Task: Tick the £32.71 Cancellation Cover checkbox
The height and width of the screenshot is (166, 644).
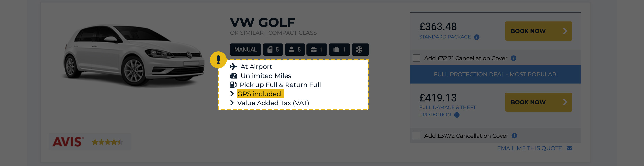Action: [x=416, y=58]
